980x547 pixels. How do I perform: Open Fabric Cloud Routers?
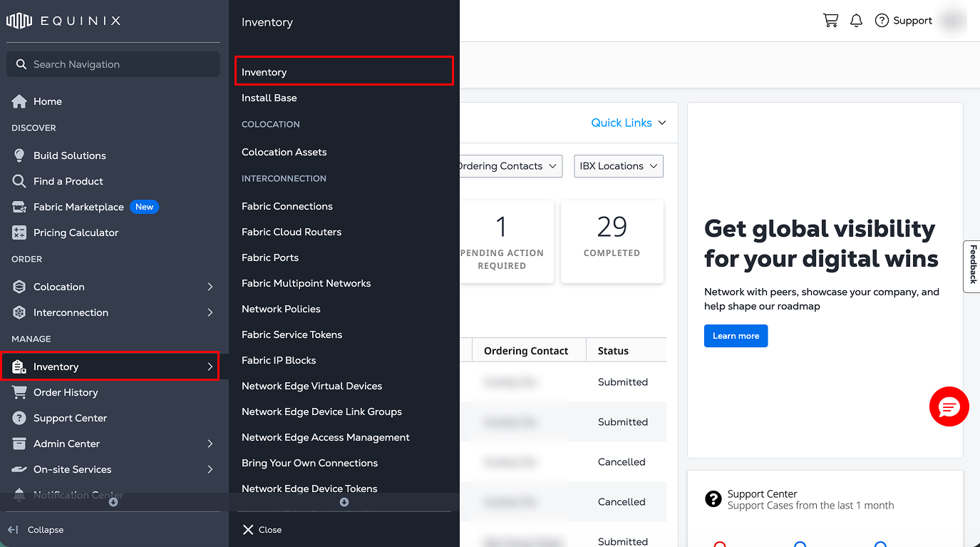(x=292, y=232)
